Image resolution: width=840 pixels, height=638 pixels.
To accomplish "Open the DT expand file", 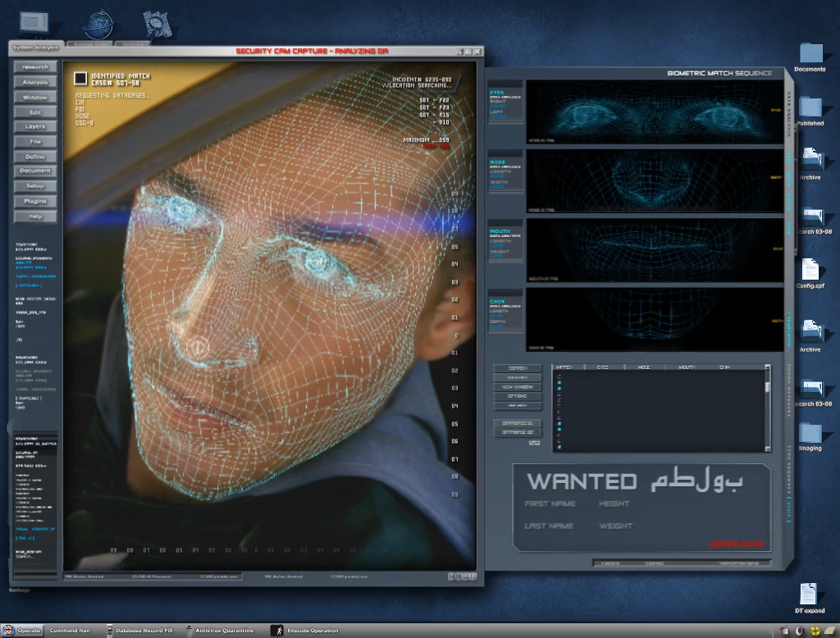I will [x=810, y=598].
